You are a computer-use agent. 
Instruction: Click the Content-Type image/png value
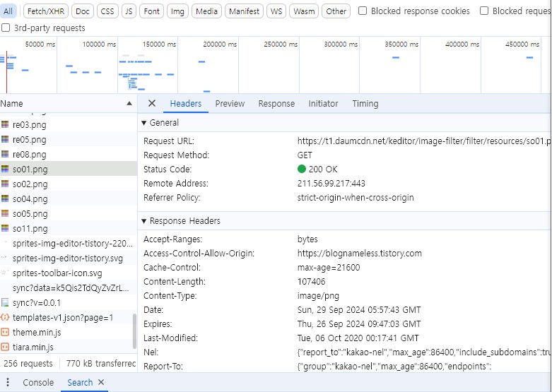click(318, 295)
